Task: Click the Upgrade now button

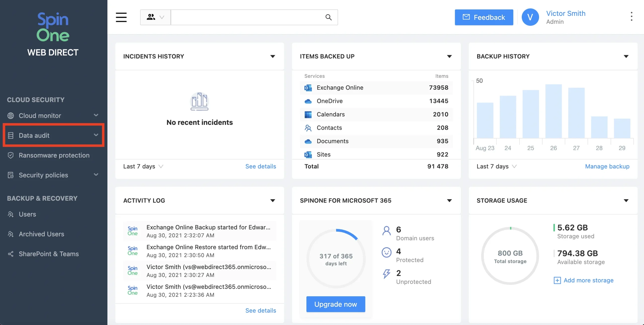Action: (336, 304)
